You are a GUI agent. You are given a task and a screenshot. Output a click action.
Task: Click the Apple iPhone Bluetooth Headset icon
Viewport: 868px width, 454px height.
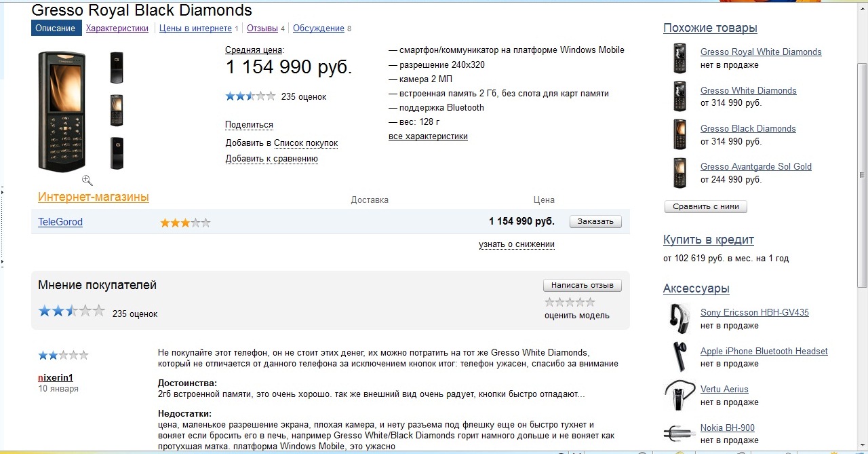(679, 357)
